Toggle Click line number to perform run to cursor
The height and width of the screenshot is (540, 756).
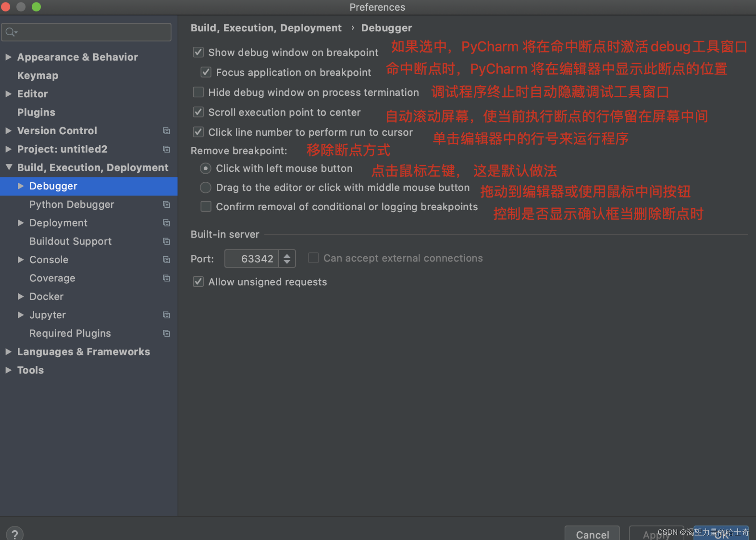[x=198, y=132]
